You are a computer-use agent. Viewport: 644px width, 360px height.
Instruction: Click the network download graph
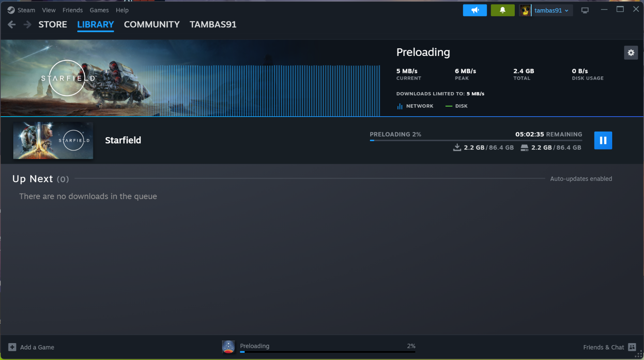[264, 91]
